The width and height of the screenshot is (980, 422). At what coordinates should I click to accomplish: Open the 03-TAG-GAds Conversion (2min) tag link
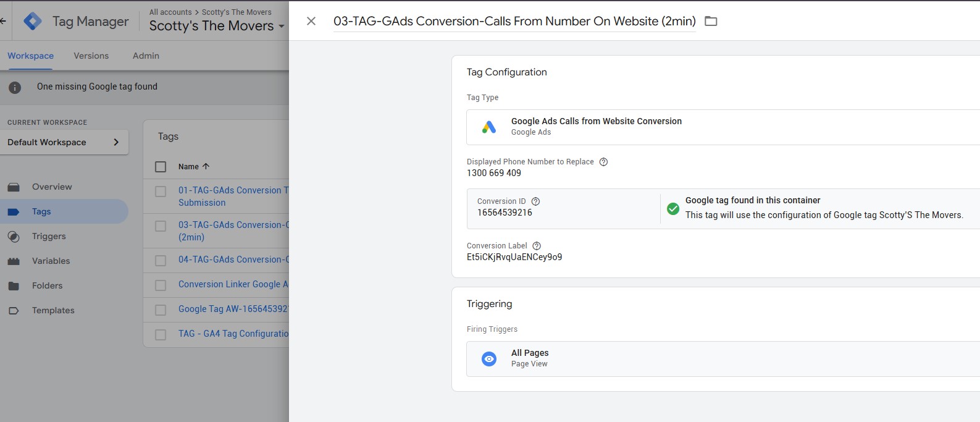[233, 231]
